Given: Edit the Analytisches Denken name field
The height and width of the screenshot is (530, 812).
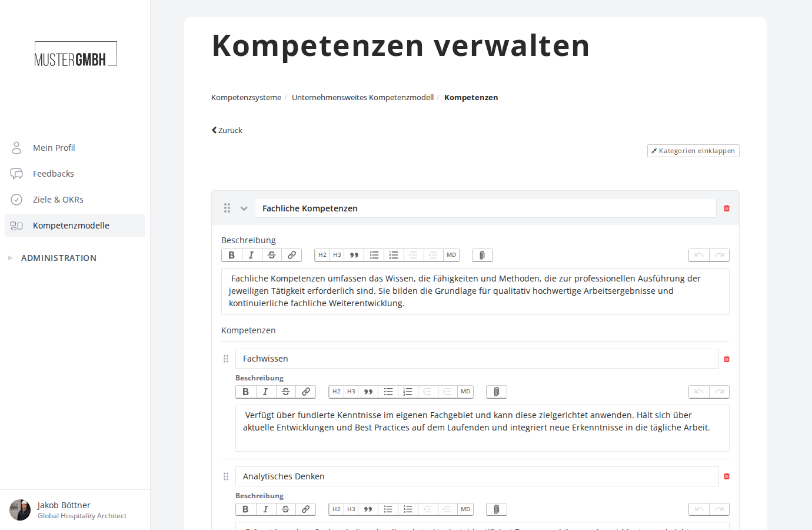Looking at the screenshot, I should coord(477,476).
